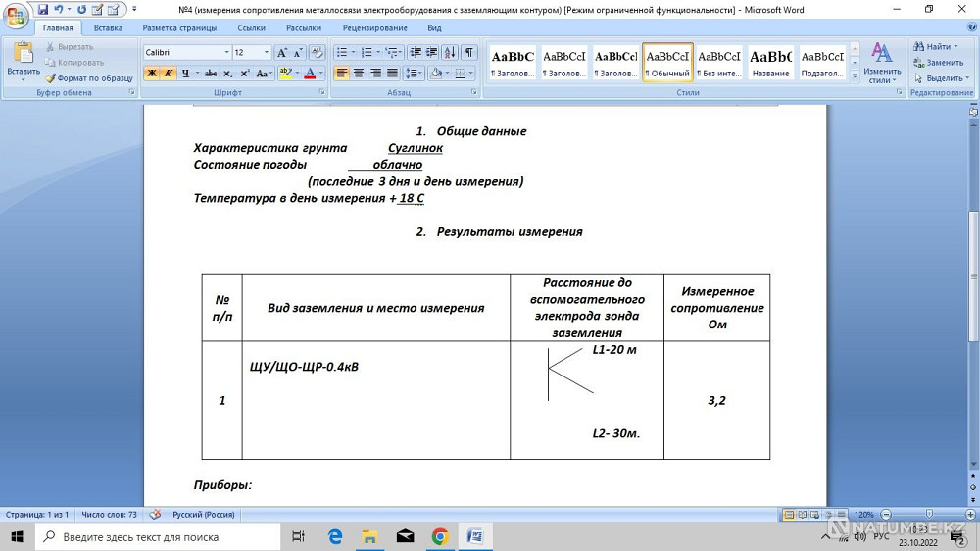Image resolution: width=980 pixels, height=551 pixels.
Task: Align paragraph text to the right
Action: point(375,74)
